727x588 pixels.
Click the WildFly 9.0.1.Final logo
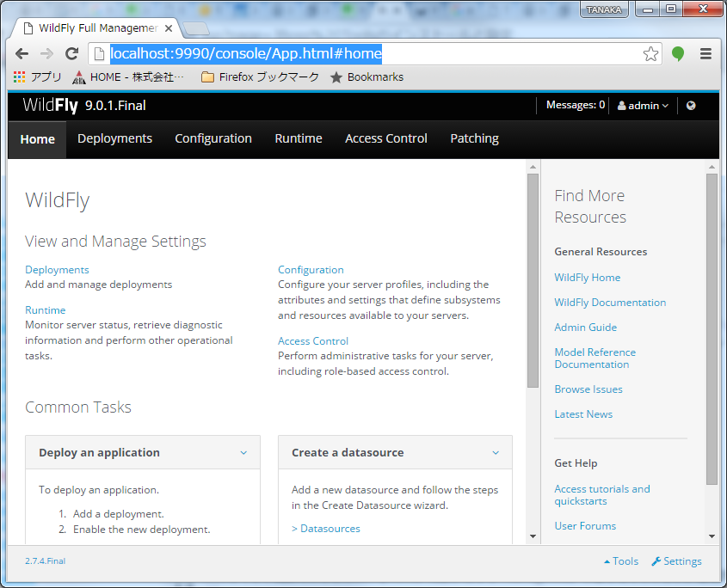(x=84, y=105)
